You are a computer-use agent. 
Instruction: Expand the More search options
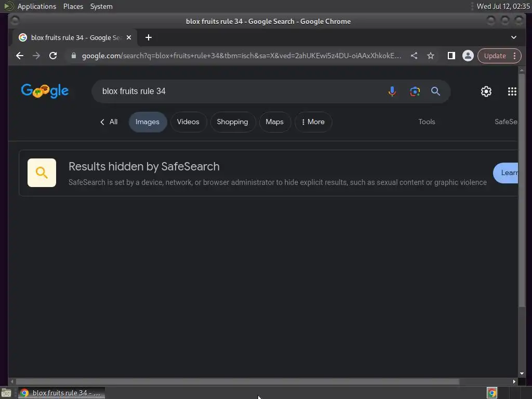313,122
